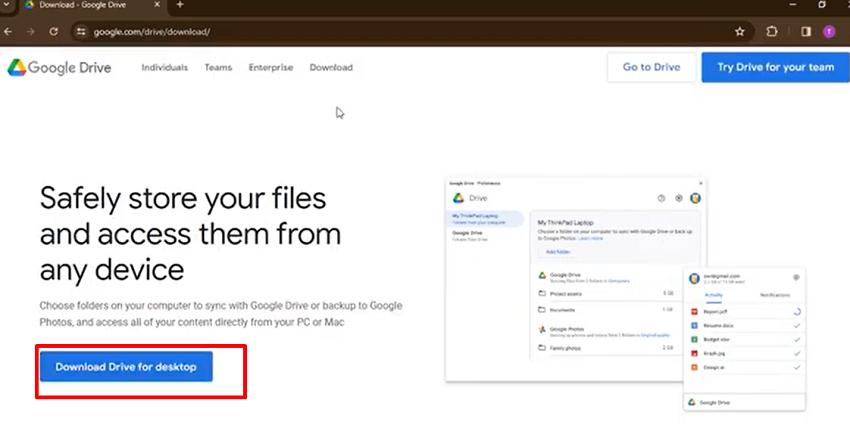The image size is (850, 428).
Task: View site information icon in address bar
Action: [81, 31]
